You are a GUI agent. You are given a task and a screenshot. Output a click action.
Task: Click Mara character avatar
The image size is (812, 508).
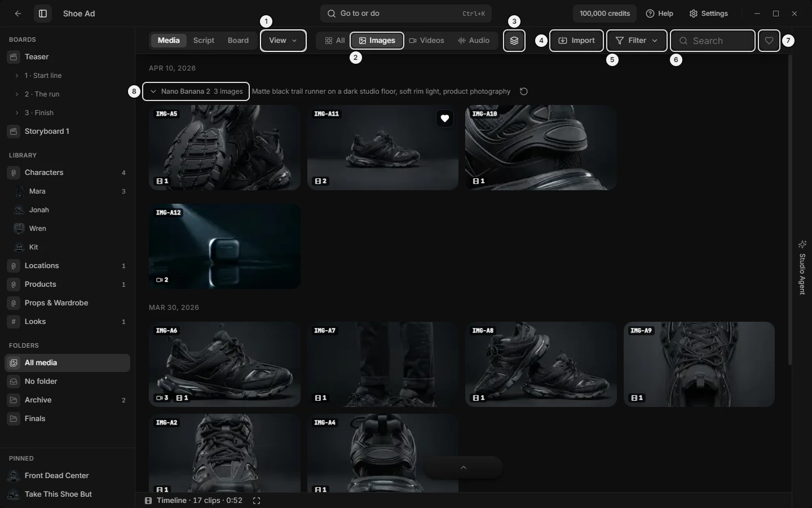click(19, 191)
